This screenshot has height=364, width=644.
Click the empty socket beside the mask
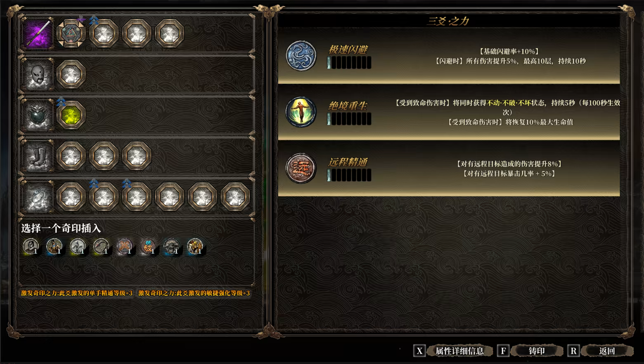[71, 74]
